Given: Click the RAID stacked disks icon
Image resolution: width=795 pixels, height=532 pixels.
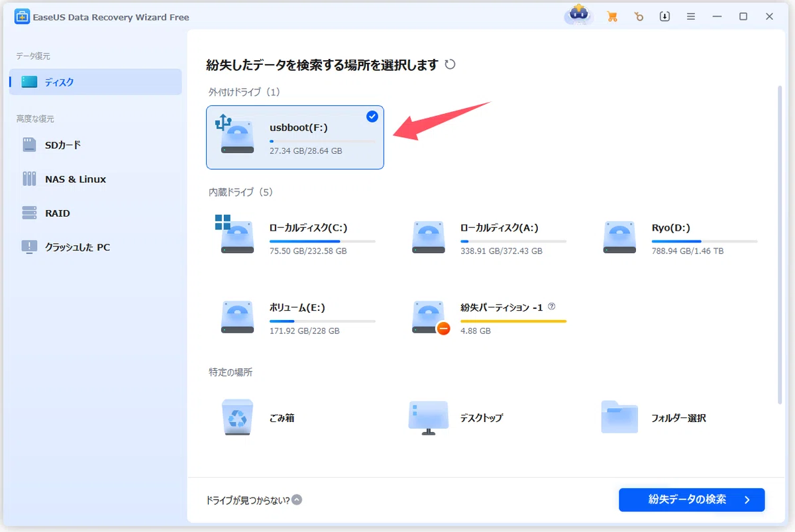Looking at the screenshot, I should pyautogui.click(x=29, y=213).
